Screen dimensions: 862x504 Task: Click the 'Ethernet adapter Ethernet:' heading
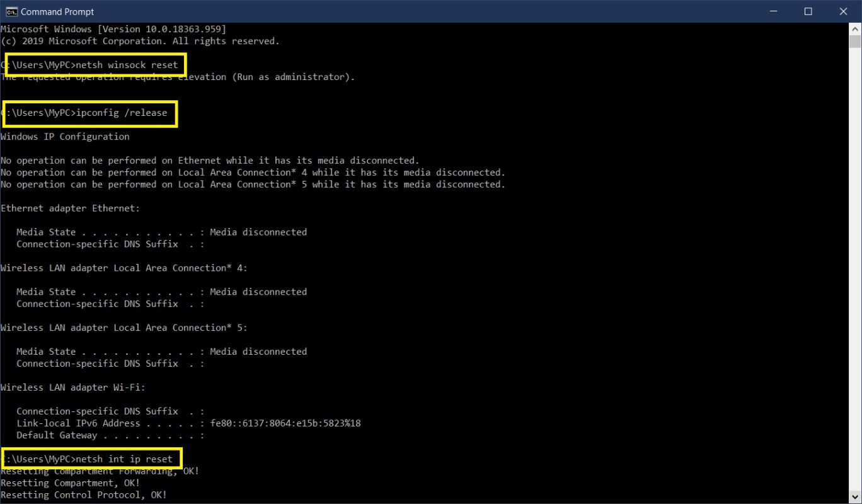tap(70, 208)
